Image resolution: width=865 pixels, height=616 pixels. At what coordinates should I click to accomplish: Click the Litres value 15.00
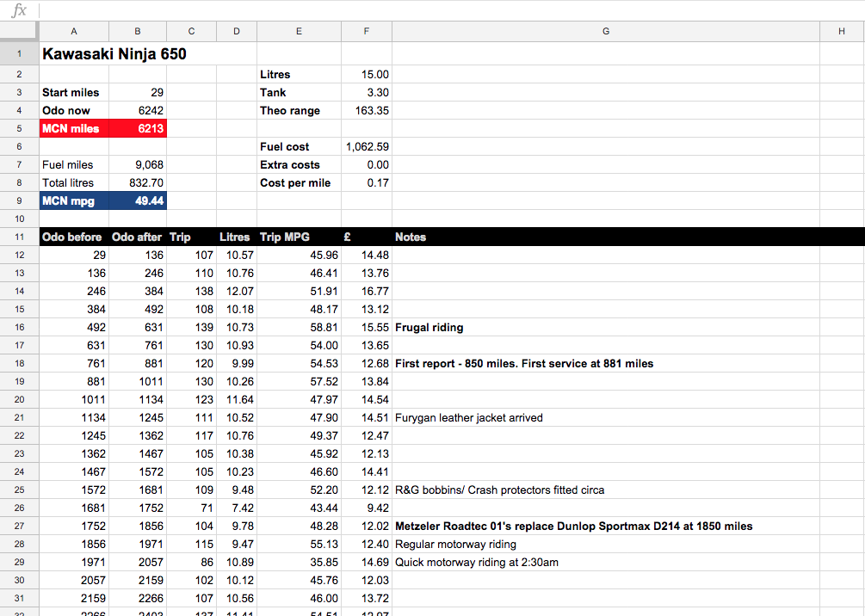(x=367, y=75)
